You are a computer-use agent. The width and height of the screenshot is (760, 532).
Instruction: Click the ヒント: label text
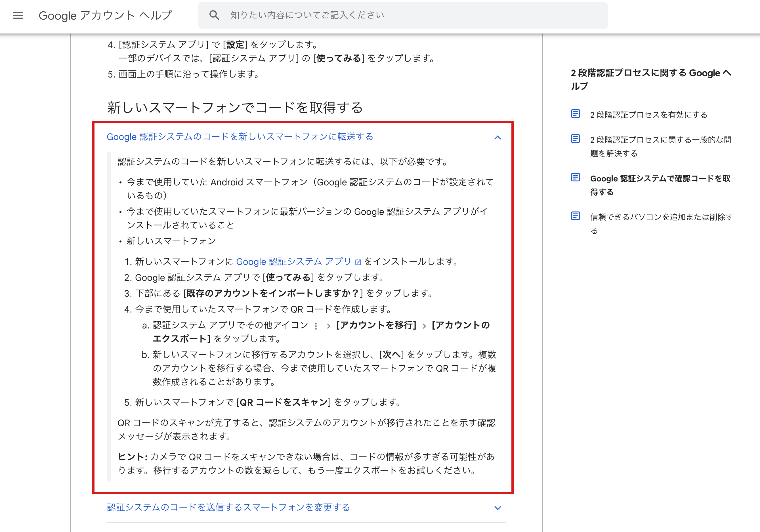(x=133, y=456)
